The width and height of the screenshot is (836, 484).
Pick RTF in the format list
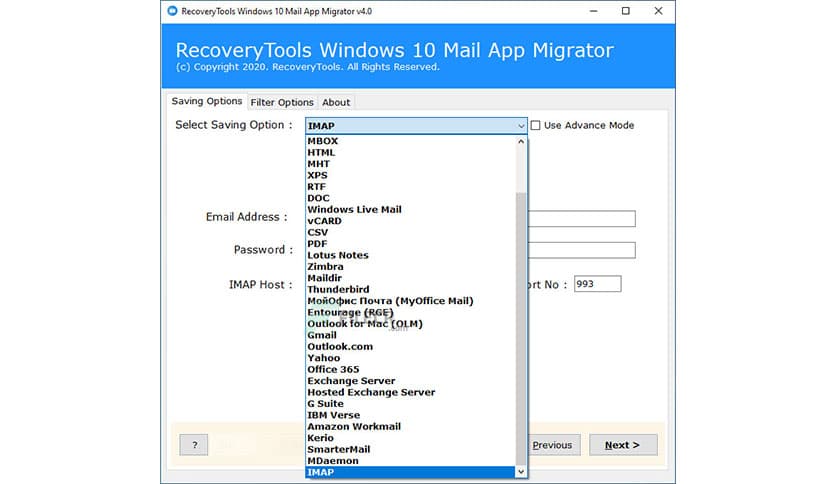(x=411, y=187)
